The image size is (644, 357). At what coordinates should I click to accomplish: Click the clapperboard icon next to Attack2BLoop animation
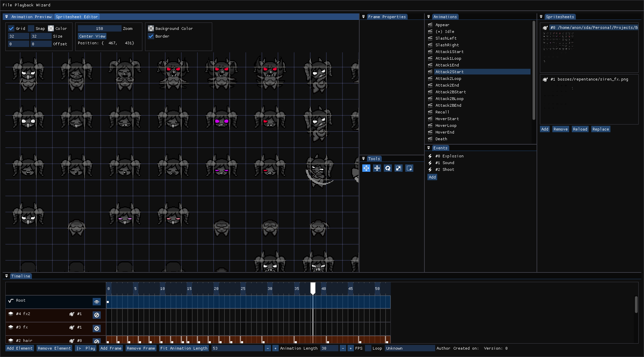point(430,99)
